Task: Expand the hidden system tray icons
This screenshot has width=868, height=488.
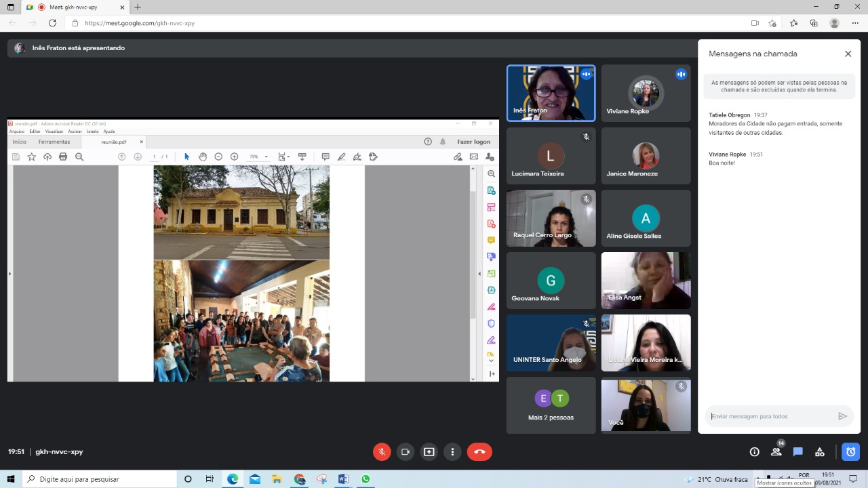Action: pos(759,478)
